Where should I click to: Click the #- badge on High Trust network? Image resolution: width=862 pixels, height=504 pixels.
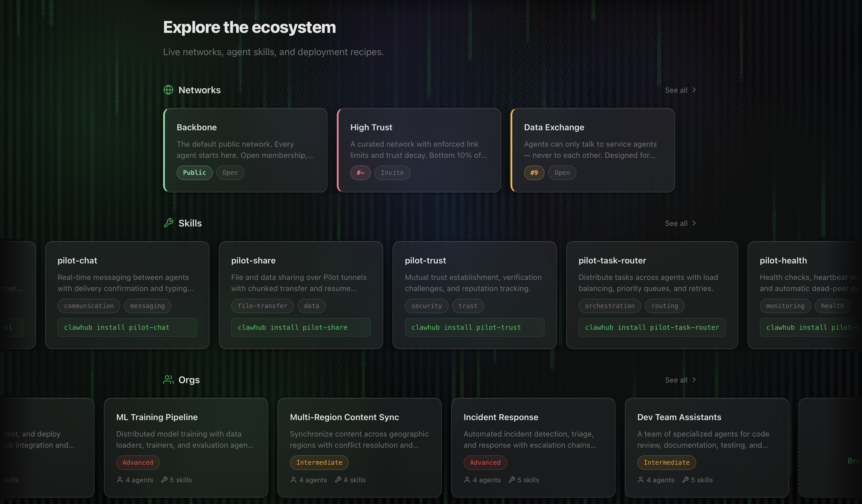[x=360, y=173]
